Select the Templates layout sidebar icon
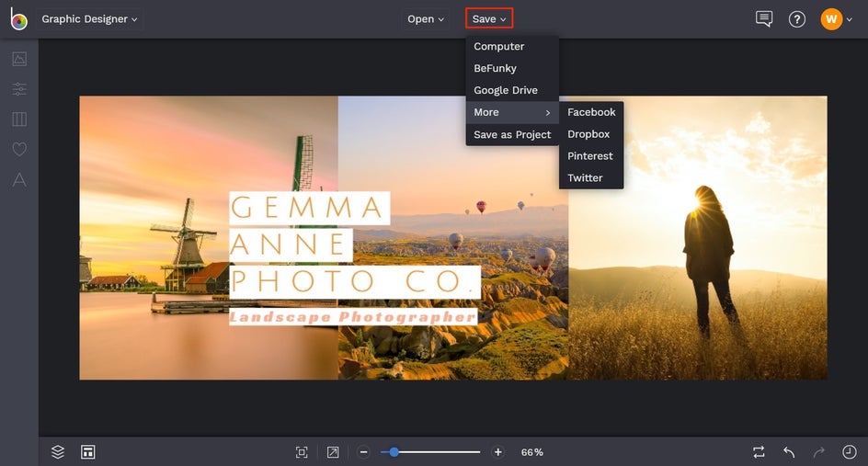The height and width of the screenshot is (466, 868). (19, 119)
